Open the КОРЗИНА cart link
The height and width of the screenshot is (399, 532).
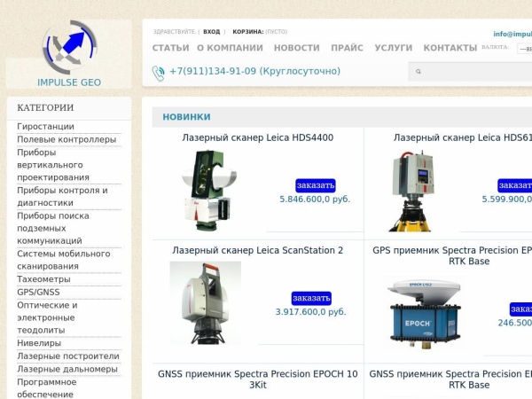pyautogui.click(x=247, y=32)
